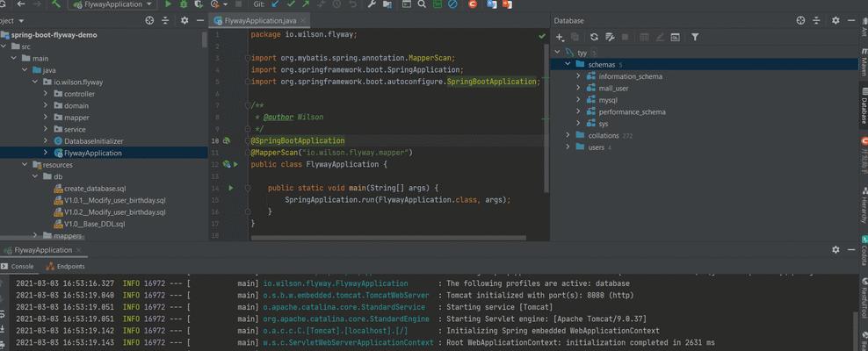Click the green inspection checkmark in editor
This screenshot has height=351, width=868.
click(542, 36)
